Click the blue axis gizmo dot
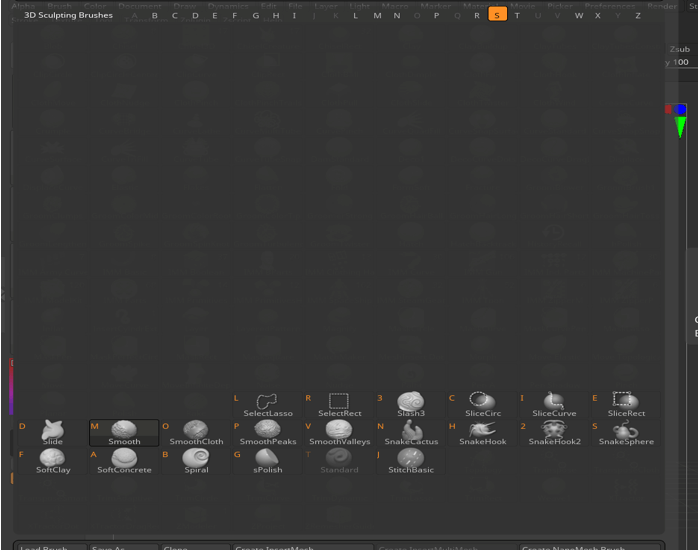 (681, 109)
